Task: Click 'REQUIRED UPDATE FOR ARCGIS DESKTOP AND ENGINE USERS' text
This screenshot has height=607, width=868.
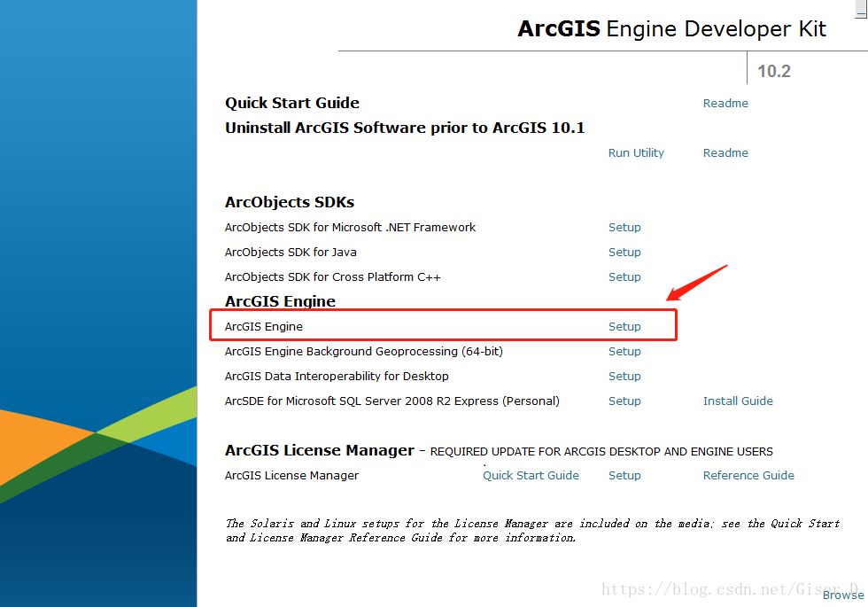Action: (x=601, y=452)
